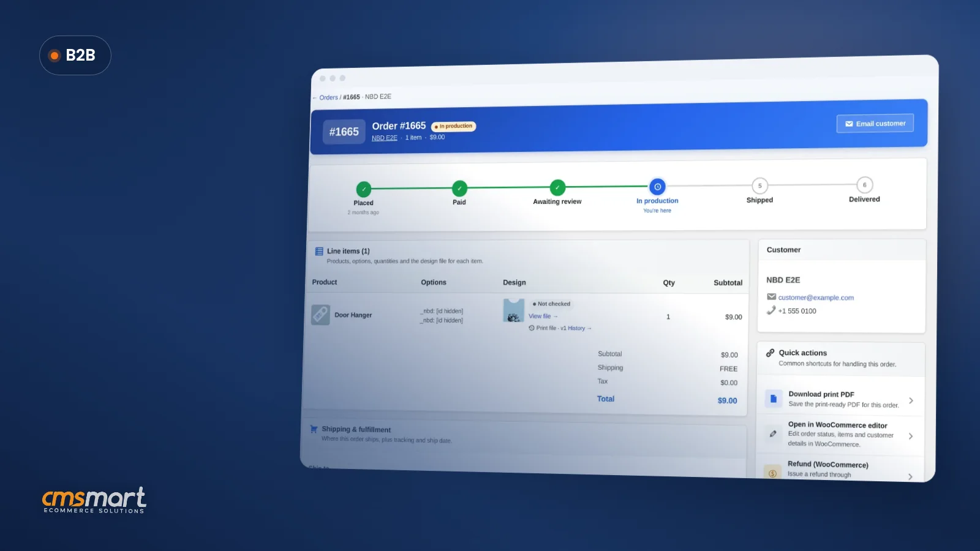
Task: Click the Line items list icon
Action: [319, 251]
